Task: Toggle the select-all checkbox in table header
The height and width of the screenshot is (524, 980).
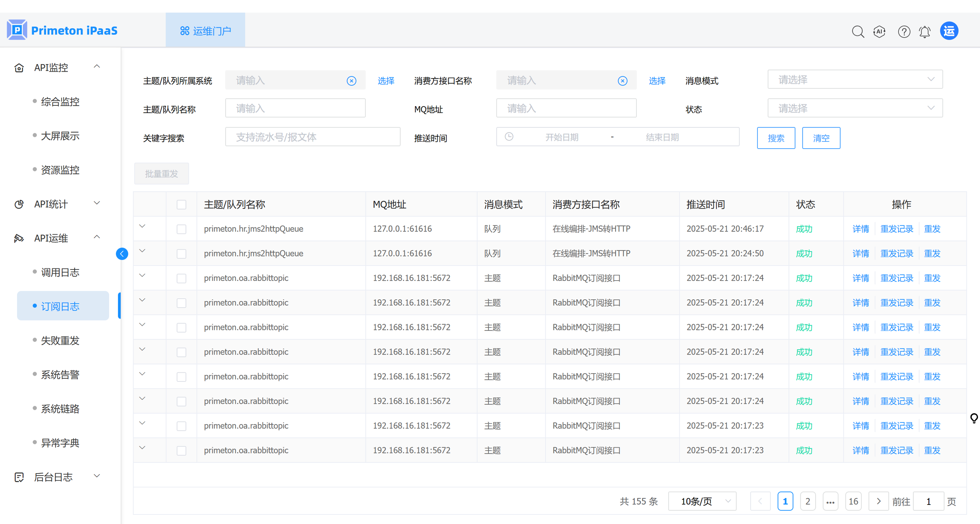Action: (x=181, y=204)
